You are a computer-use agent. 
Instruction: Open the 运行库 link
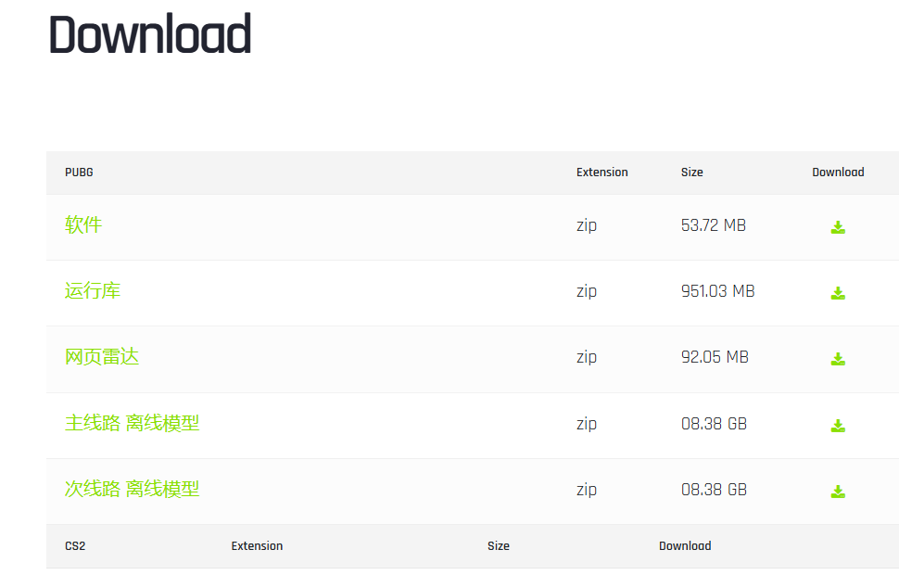[x=93, y=291]
